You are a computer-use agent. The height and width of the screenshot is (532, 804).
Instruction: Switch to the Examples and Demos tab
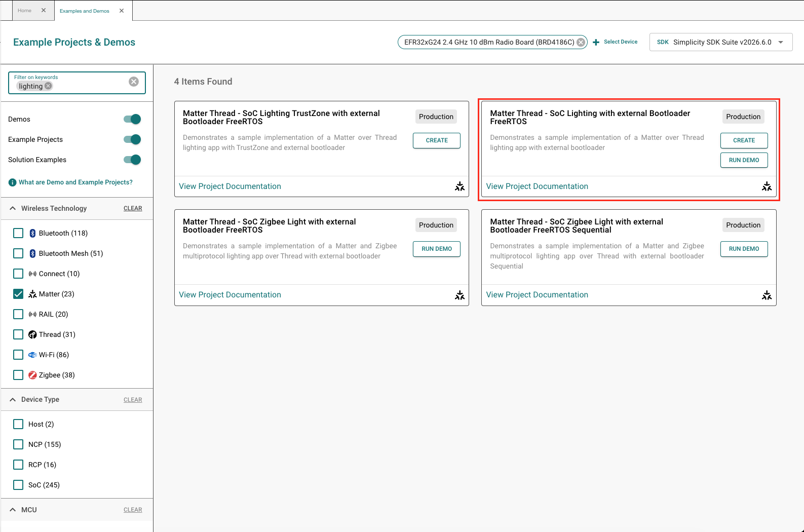tap(85, 11)
